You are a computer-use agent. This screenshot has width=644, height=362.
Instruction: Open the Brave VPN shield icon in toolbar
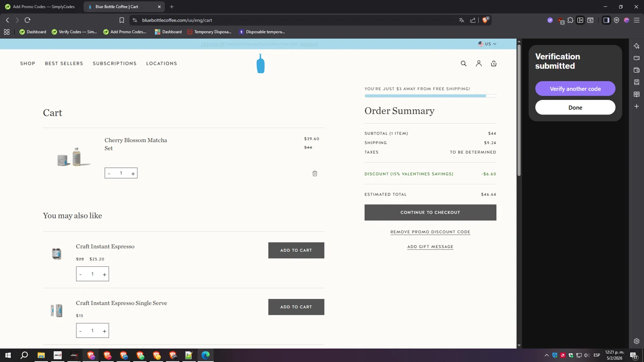coord(617,20)
